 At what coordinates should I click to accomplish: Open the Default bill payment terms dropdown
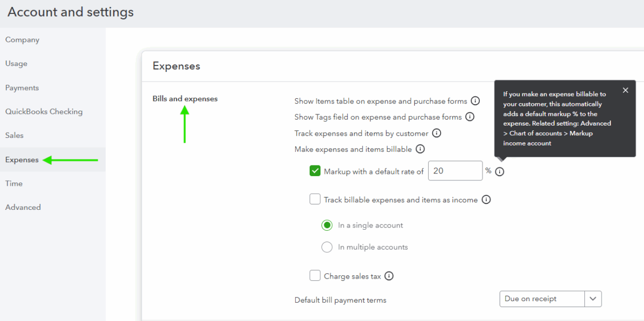pos(593,298)
